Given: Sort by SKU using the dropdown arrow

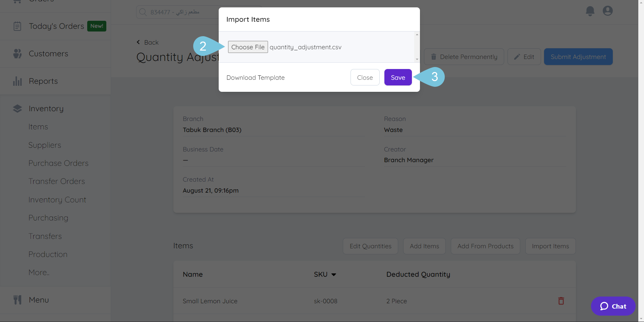Looking at the screenshot, I should [334, 274].
